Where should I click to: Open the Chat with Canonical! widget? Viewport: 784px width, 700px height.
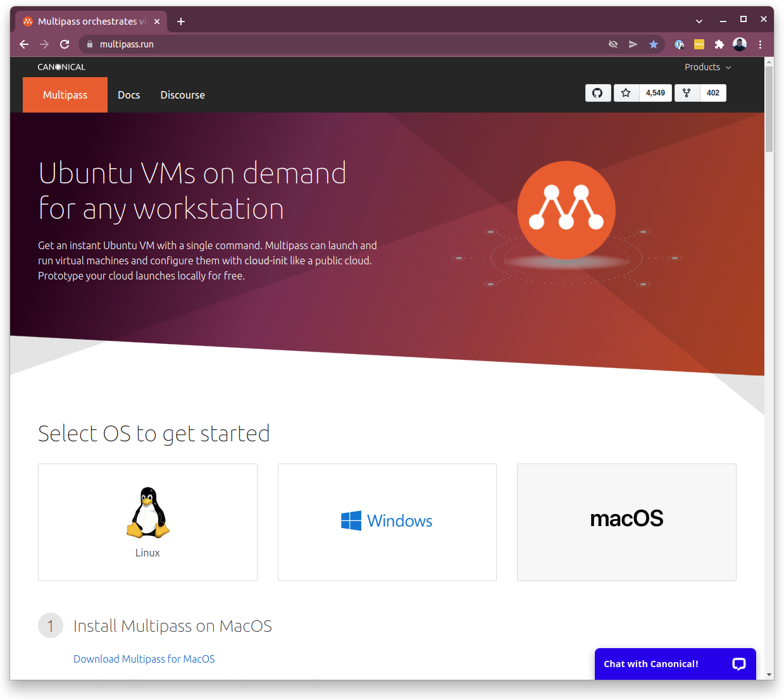[675, 664]
